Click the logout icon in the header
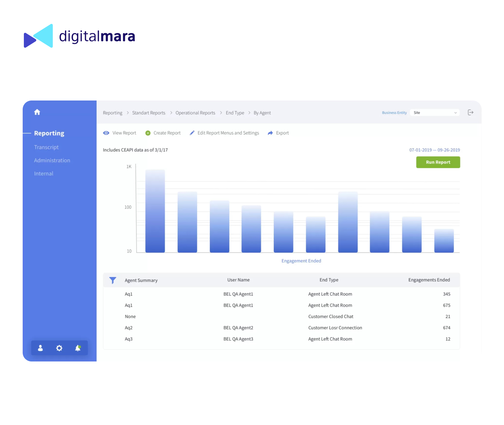Image resolution: width=504 pixels, height=425 pixels. [470, 112]
